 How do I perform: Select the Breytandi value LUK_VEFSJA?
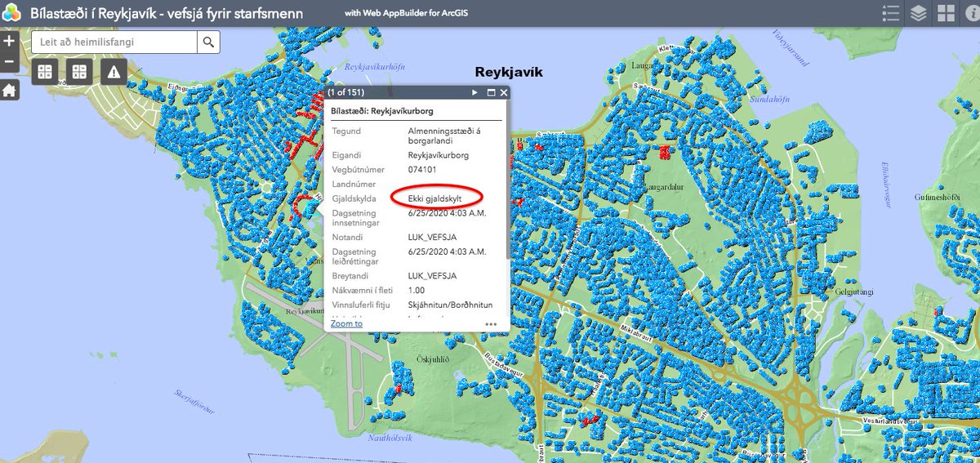tap(432, 276)
